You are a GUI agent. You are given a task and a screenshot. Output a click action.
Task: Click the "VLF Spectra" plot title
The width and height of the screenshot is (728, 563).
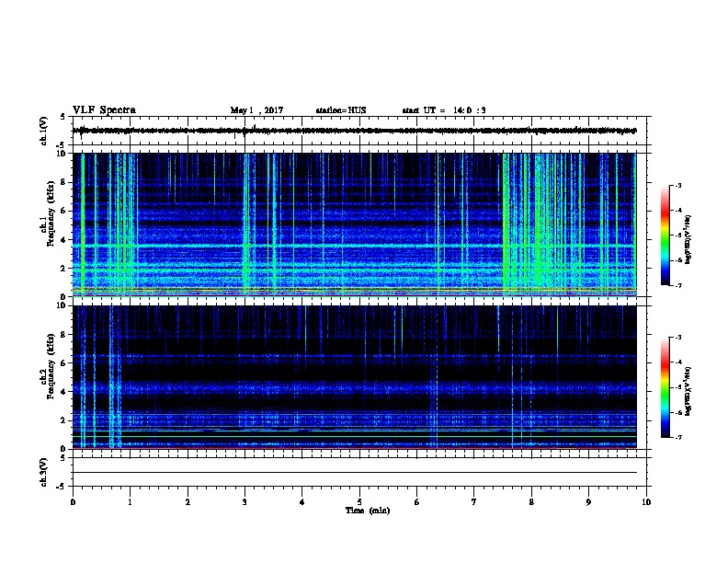tap(104, 110)
